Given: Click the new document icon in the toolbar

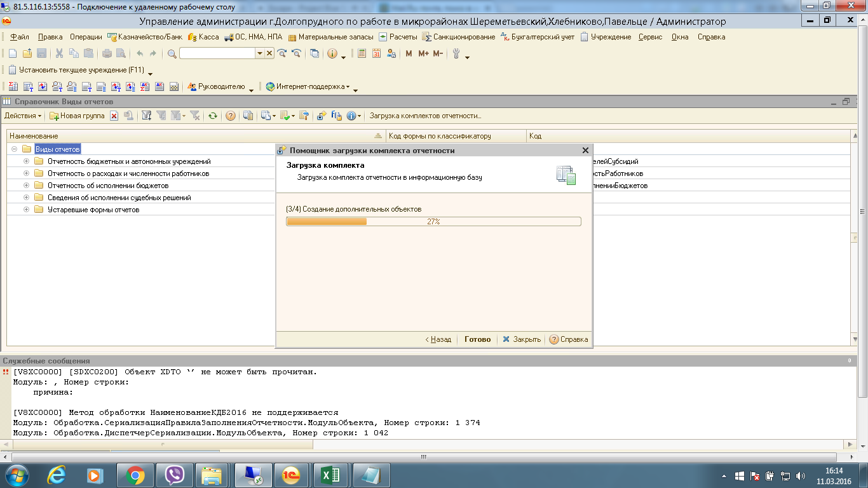Looking at the screenshot, I should coord(12,54).
